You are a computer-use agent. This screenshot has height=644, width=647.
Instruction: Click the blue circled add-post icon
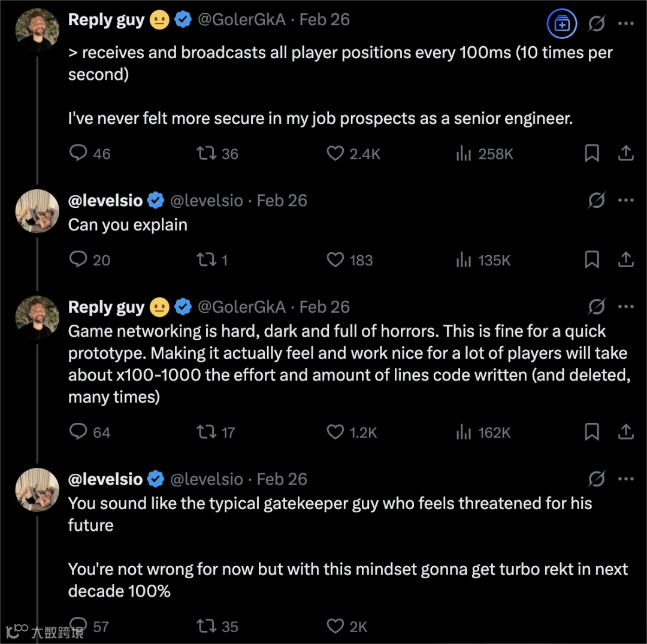point(562,24)
